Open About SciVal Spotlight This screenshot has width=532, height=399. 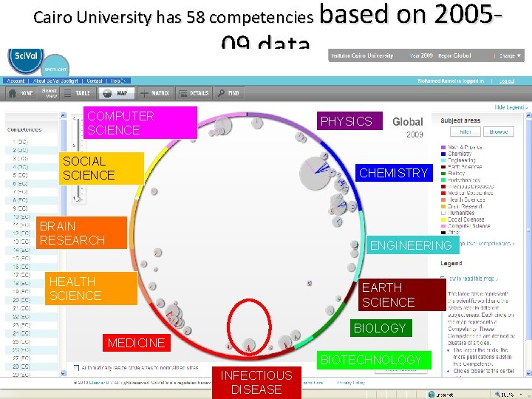(55, 81)
